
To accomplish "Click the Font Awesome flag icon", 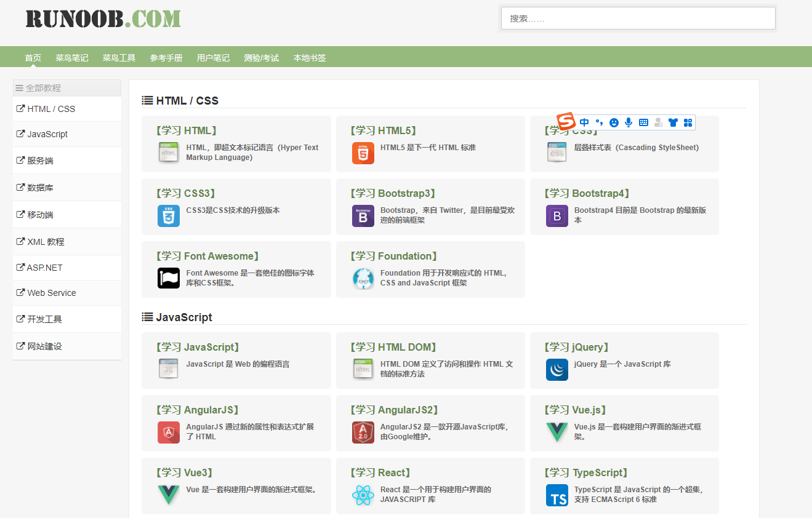I will (x=169, y=279).
